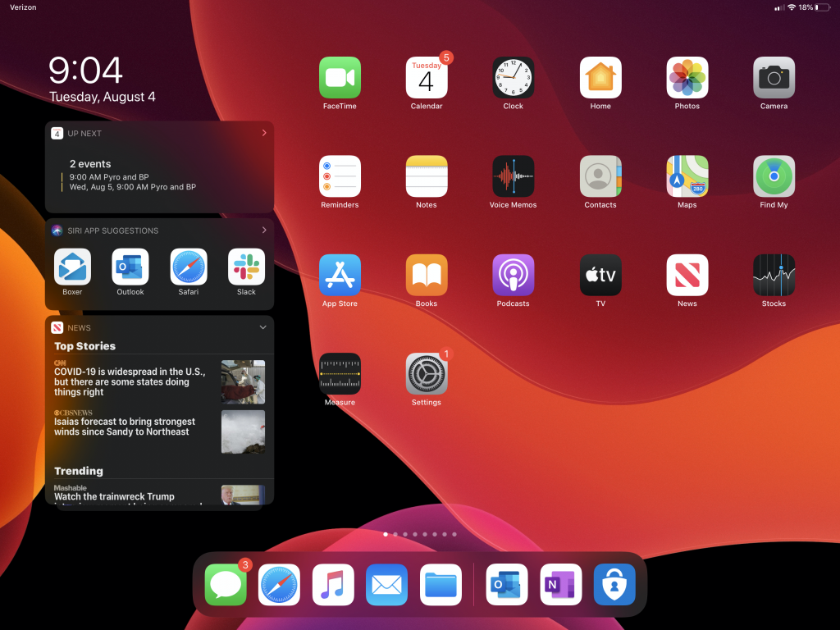Launch the Stocks app

tap(774, 275)
